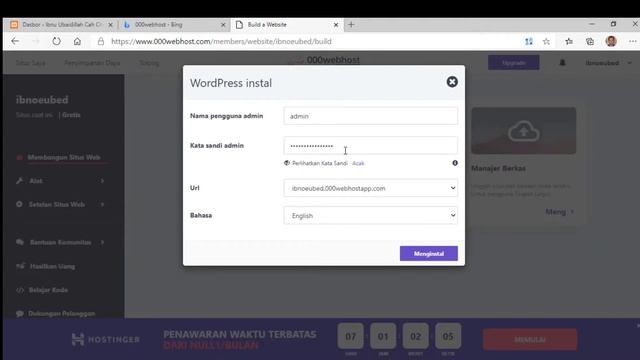Image resolution: width=640 pixels, height=360 pixels.
Task: Expand the ibnoeubed account dropdown
Action: (609, 63)
